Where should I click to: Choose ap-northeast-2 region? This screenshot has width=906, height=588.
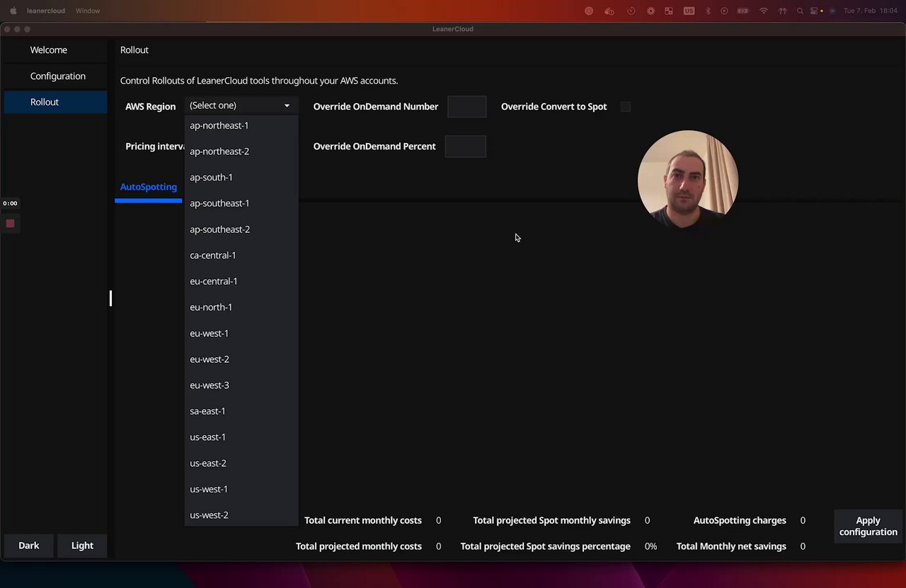241,151
